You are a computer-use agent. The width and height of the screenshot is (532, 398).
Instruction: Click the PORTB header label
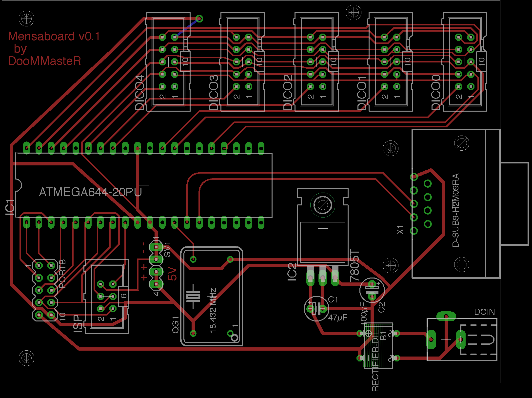[x=62, y=274]
